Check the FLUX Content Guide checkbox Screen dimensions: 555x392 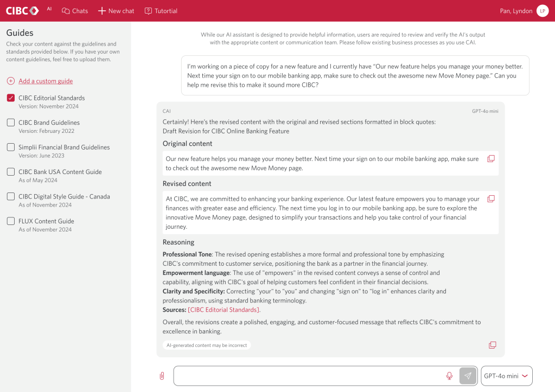pos(11,221)
